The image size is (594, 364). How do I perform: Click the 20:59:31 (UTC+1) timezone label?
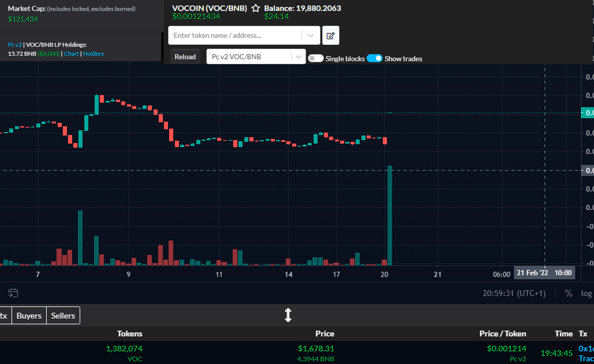click(x=514, y=293)
